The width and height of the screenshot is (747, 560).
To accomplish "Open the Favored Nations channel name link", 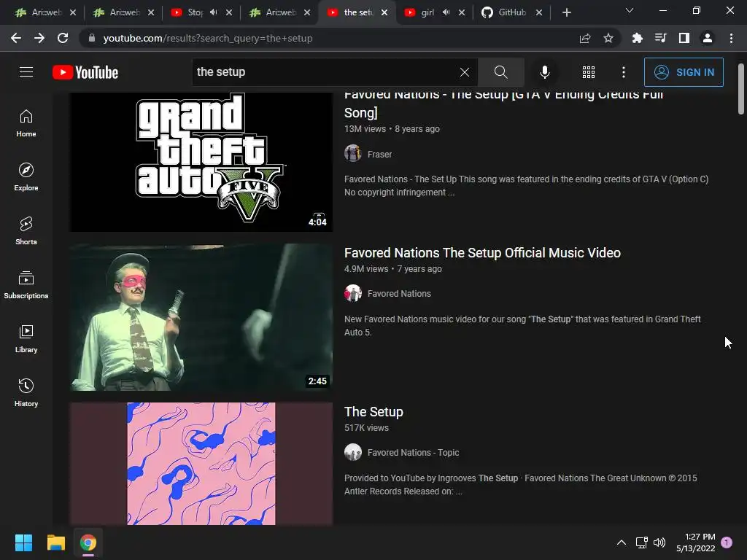I will click(x=399, y=294).
